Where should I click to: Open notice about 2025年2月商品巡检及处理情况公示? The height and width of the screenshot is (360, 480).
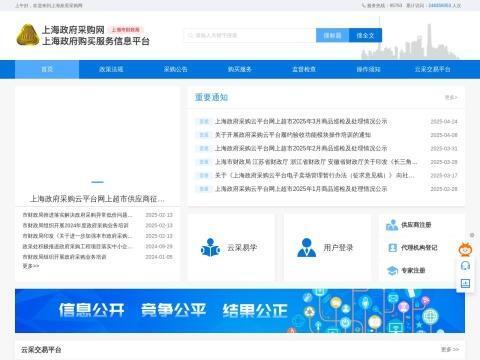coord(301,148)
